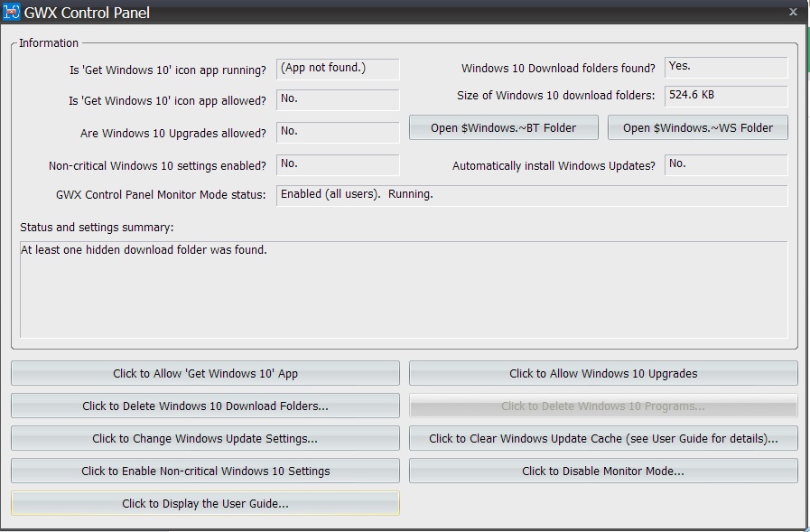The width and height of the screenshot is (810, 532).
Task: Close the GWX Control Panel window
Action: [x=793, y=12]
